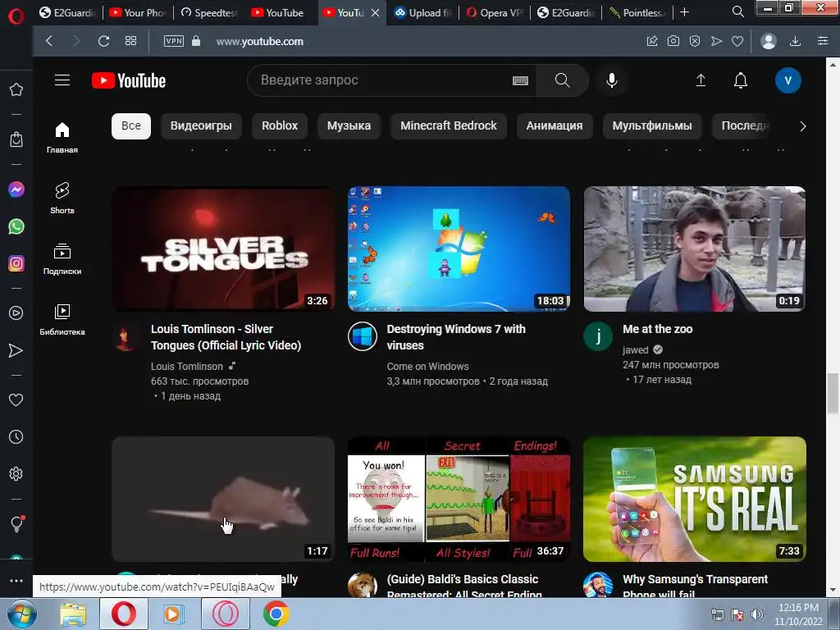Select the Roblox filter chip

tap(280, 126)
